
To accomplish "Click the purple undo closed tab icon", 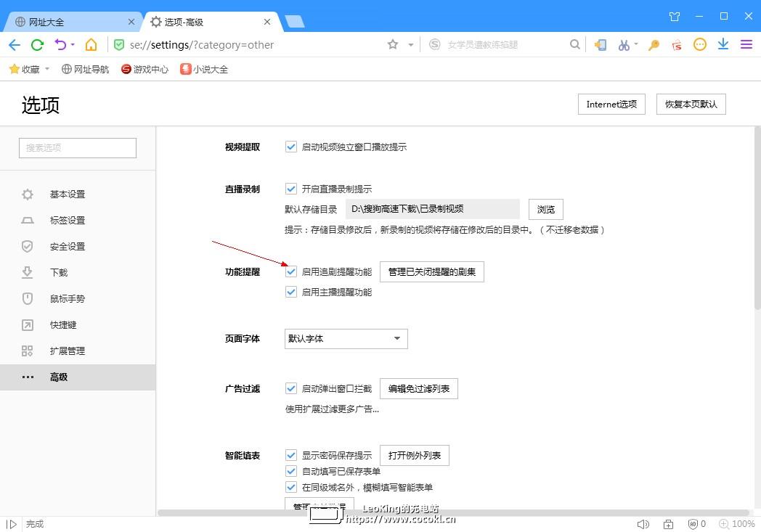I will (61, 44).
